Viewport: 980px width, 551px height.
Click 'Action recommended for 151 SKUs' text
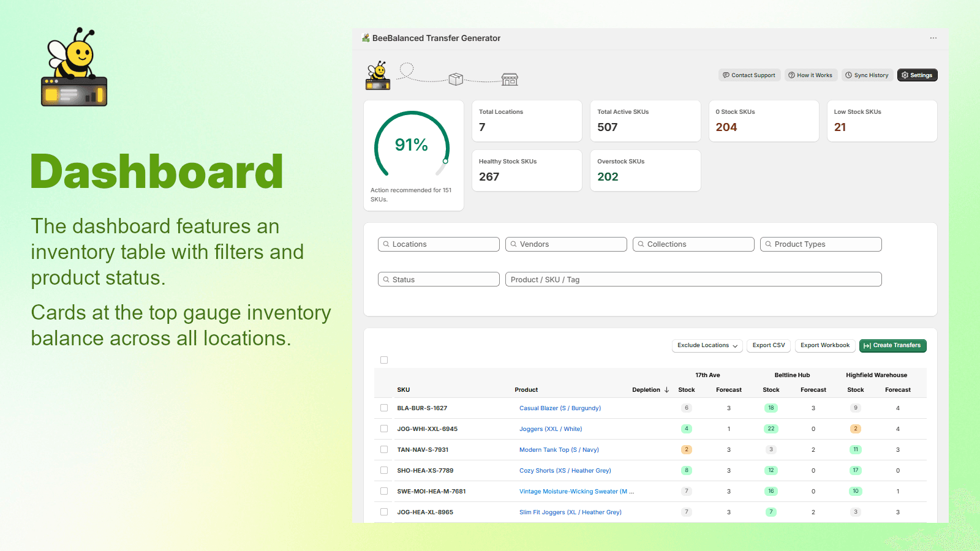(411, 195)
